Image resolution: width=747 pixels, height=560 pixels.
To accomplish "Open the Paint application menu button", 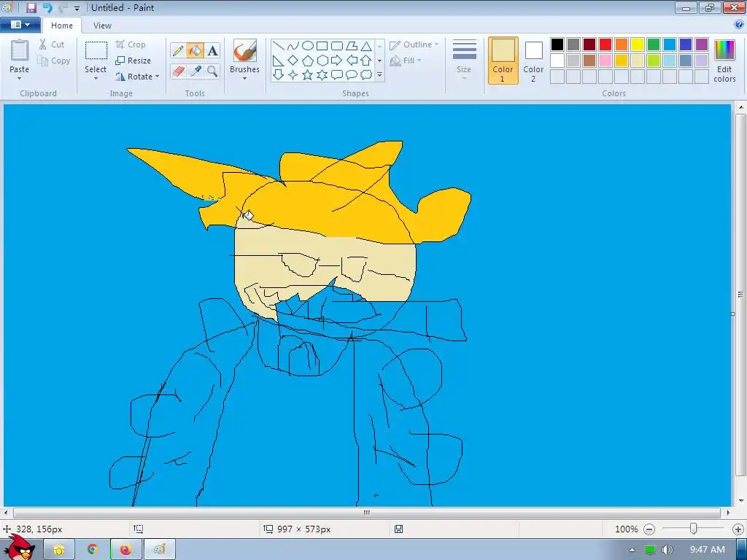I will (x=20, y=24).
